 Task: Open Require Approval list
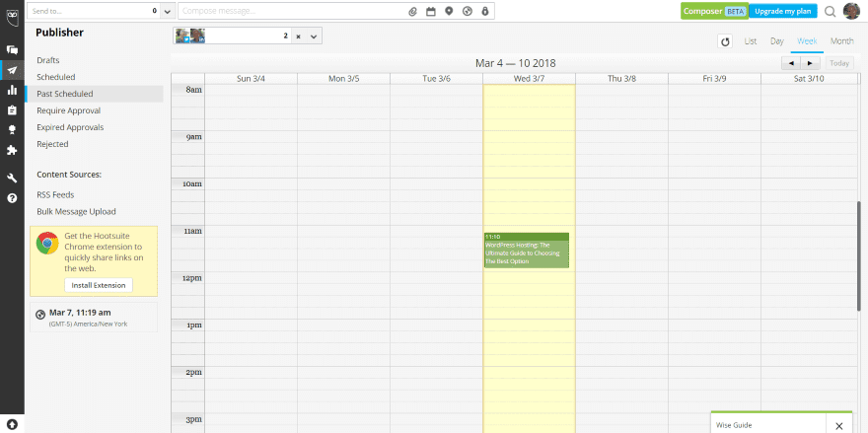click(69, 110)
